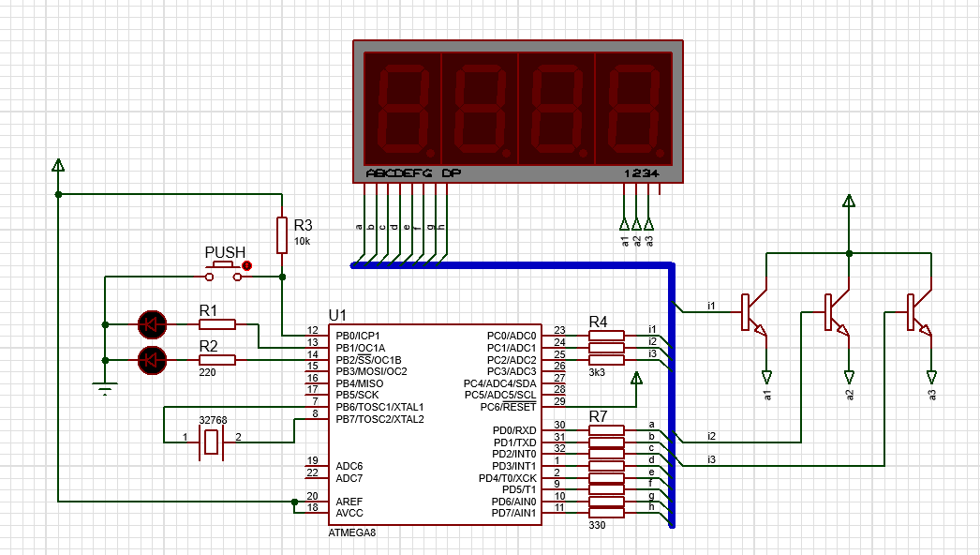This screenshot has height=555, width=980.
Task: Click the i2 wire label right of the bus
Action: 711,436
